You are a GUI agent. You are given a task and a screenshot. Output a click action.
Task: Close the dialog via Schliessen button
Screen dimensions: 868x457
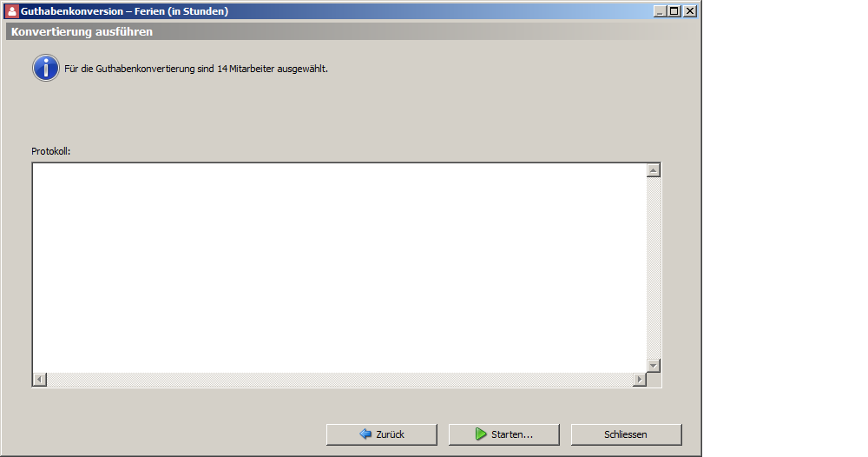coord(626,434)
